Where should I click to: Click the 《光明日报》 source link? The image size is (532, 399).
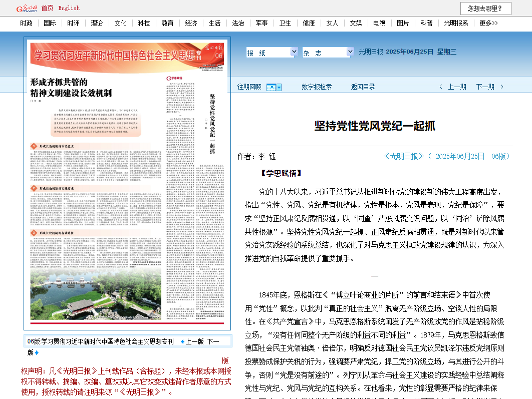pyautogui.click(x=404, y=156)
